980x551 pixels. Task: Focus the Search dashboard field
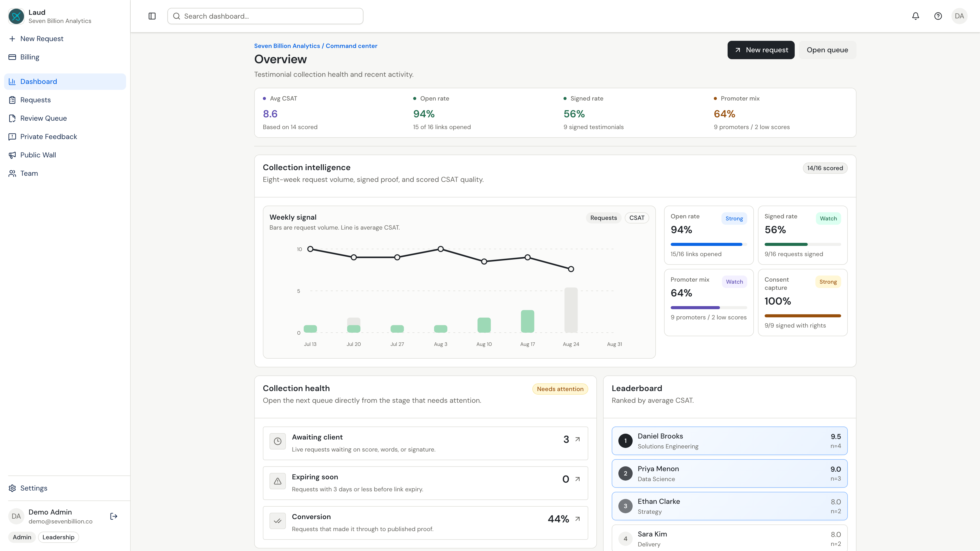tap(265, 16)
